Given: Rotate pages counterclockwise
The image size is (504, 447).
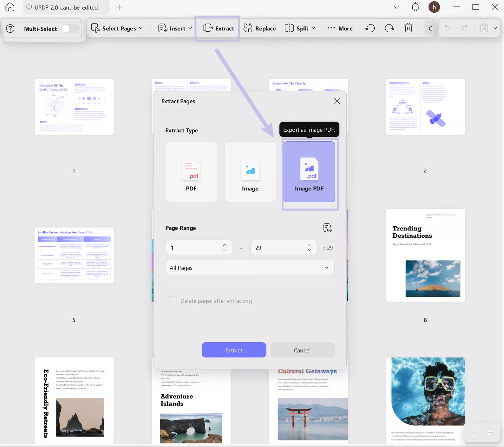Looking at the screenshot, I should [370, 28].
